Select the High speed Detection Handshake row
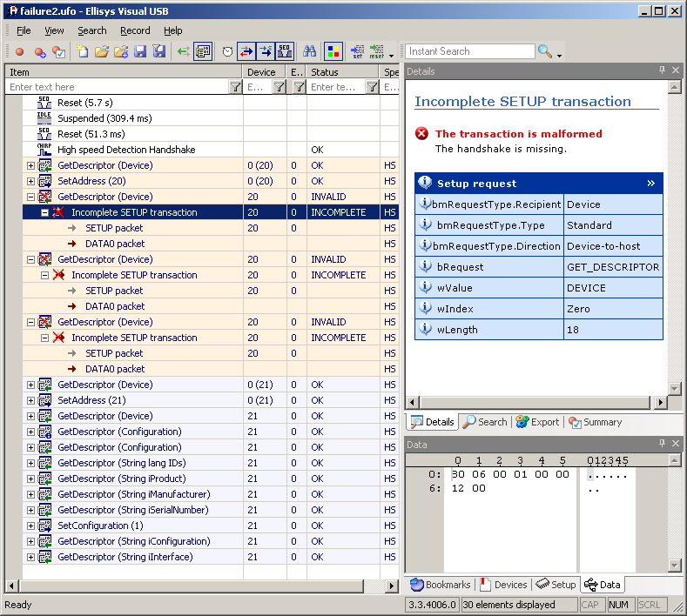This screenshot has width=687, height=616. [211, 150]
